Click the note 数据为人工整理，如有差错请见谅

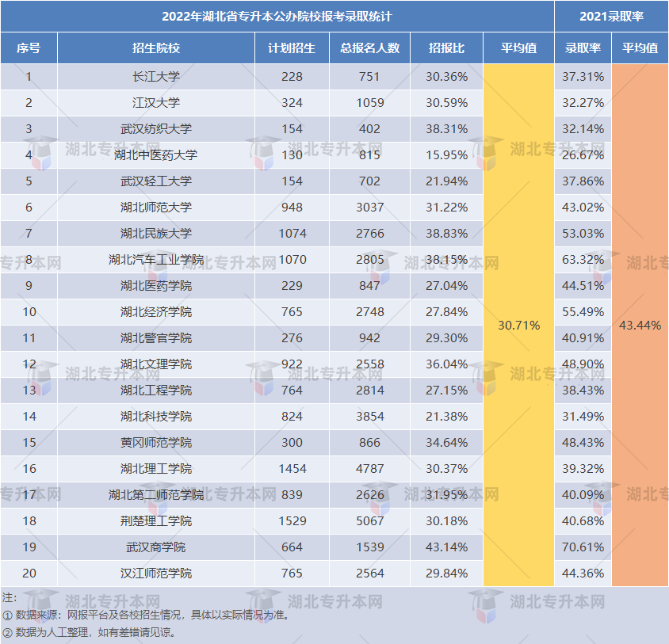click(90, 632)
